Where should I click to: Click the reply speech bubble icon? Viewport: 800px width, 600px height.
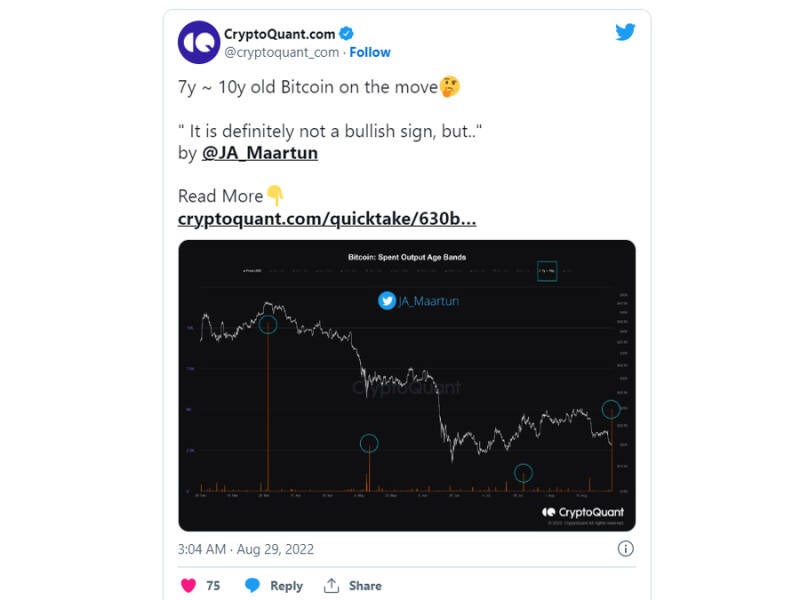click(253, 586)
